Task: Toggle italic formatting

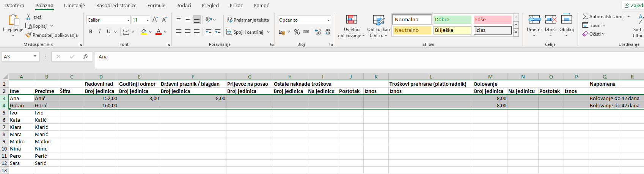Action: pyautogui.click(x=100, y=32)
